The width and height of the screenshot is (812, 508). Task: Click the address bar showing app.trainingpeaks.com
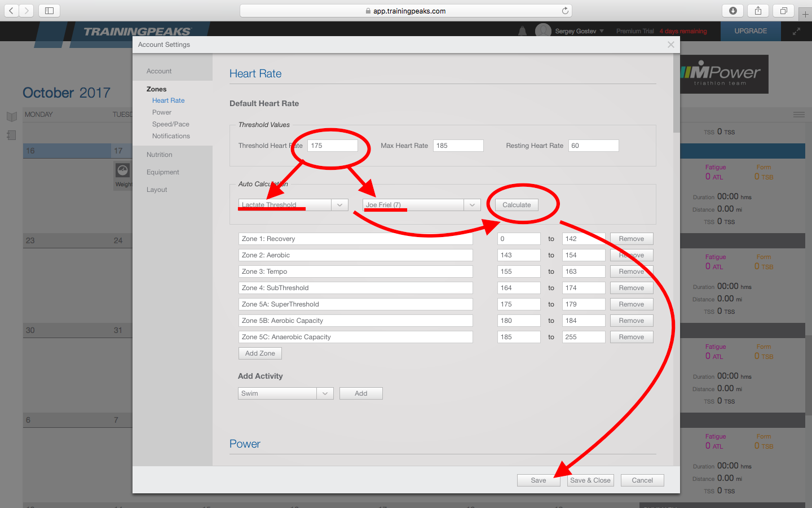click(x=406, y=11)
